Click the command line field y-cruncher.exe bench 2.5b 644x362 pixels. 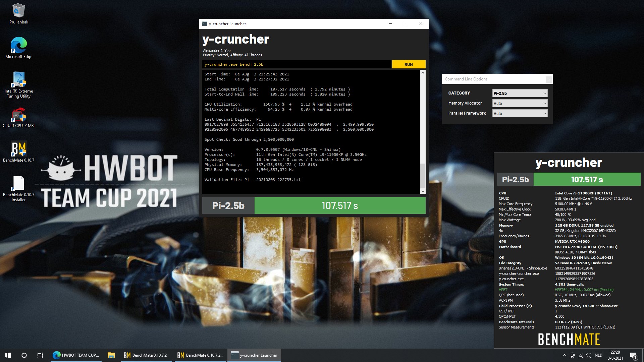coord(297,64)
